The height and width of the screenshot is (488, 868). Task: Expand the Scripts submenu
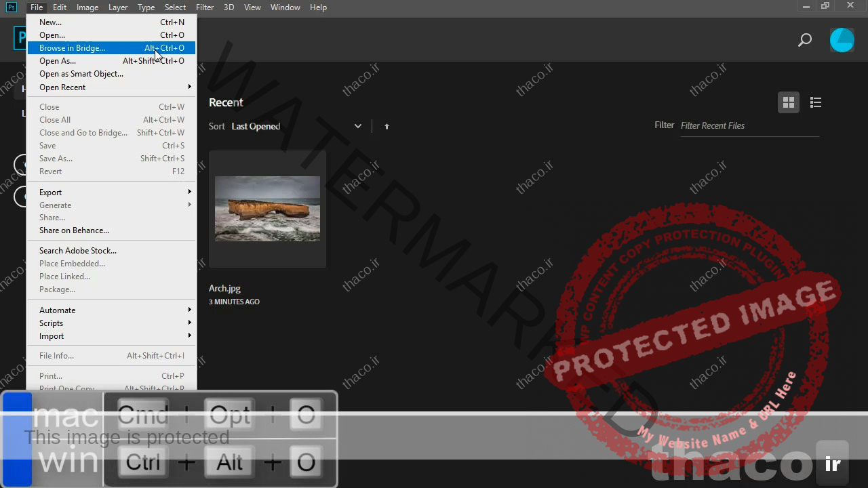tap(111, 323)
